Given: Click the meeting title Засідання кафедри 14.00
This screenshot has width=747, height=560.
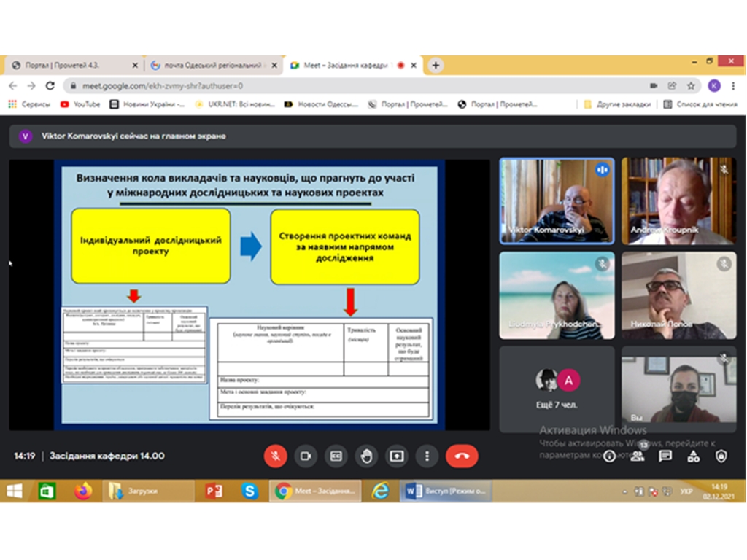Looking at the screenshot, I should tap(107, 456).
